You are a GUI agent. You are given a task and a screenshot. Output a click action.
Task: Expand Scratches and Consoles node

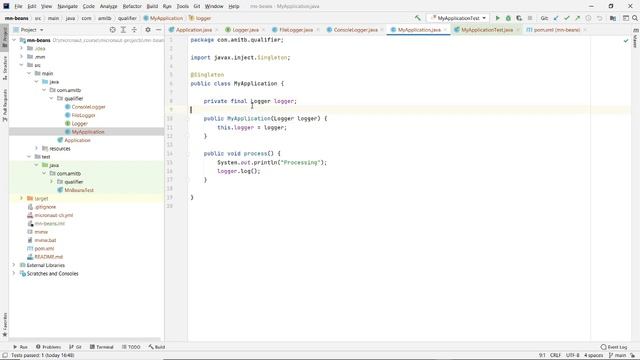click(x=14, y=273)
